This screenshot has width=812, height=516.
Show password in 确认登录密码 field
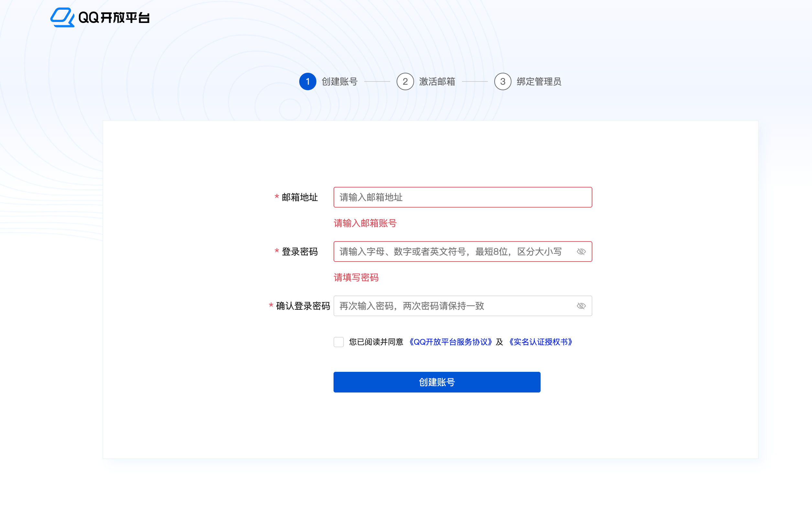tap(581, 306)
